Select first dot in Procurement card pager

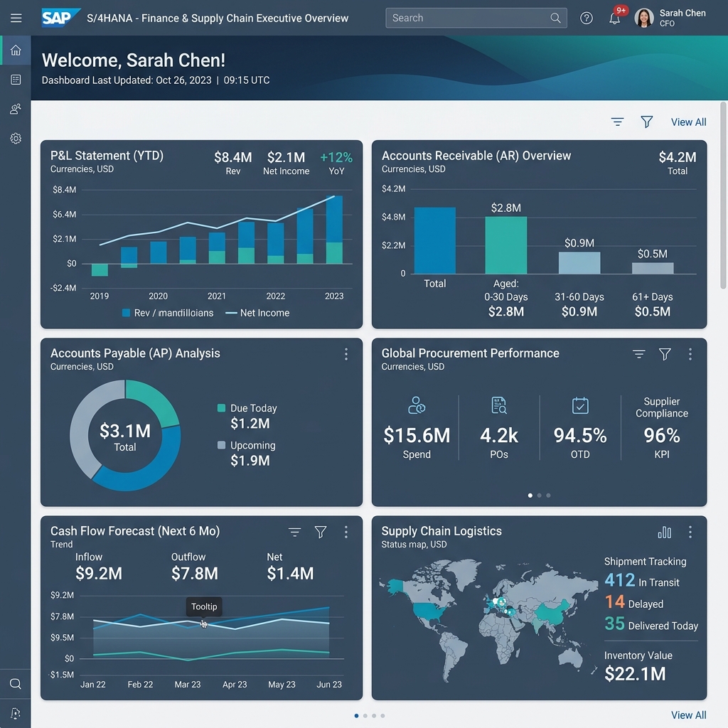click(x=530, y=496)
